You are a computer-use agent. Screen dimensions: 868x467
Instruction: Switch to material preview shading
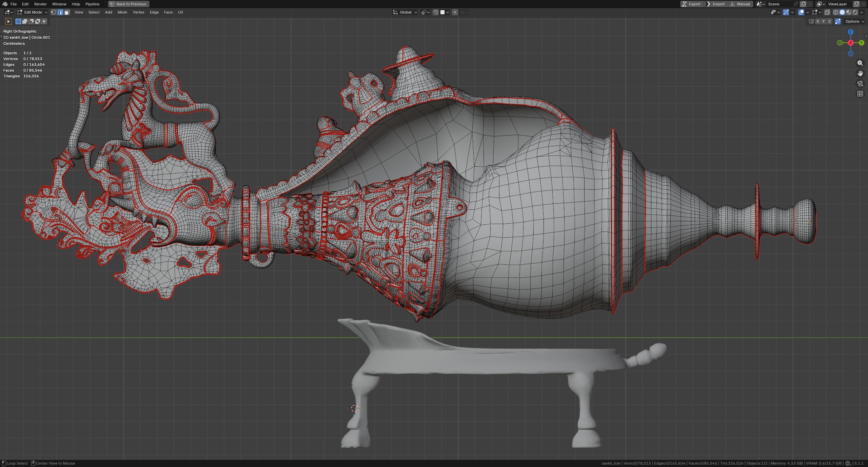tap(849, 12)
